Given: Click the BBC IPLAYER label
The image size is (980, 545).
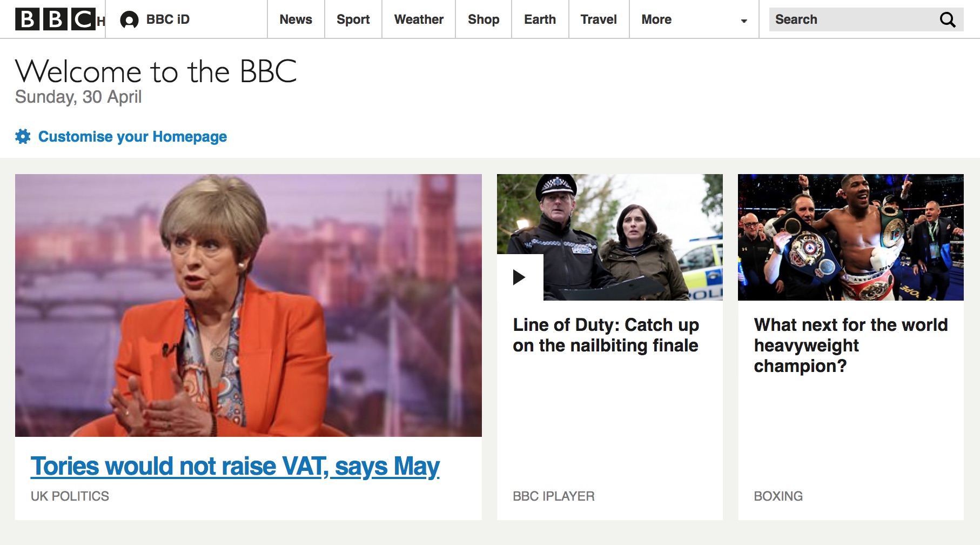Looking at the screenshot, I should click(554, 496).
